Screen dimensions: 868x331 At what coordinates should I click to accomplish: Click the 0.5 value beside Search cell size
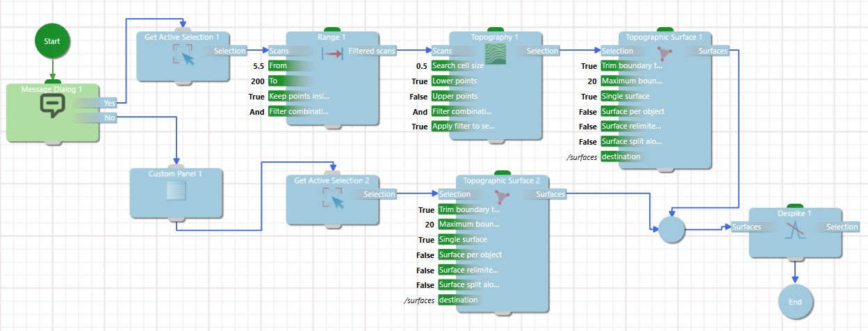[421, 66]
